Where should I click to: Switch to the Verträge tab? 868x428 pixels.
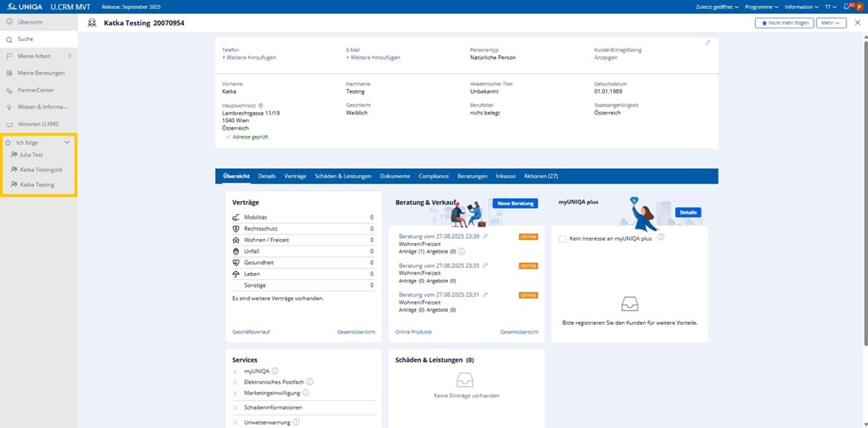click(295, 176)
